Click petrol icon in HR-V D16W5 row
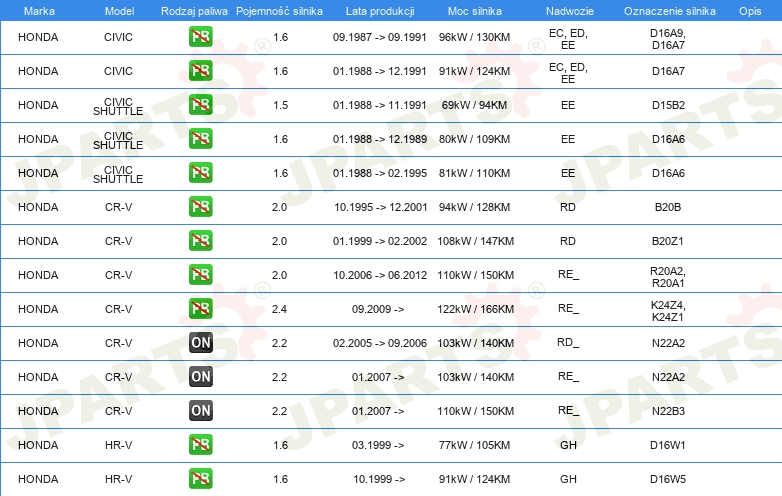 coord(200,478)
